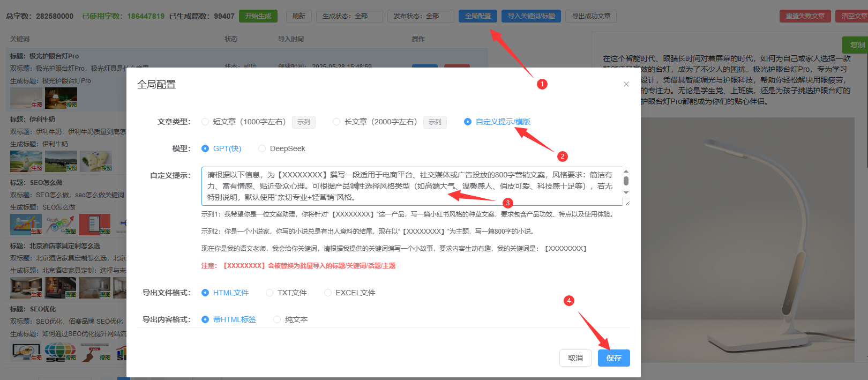Image resolution: width=868 pixels, height=380 pixels.
Task: Click 示列 button next to 长文章
Action: click(435, 122)
